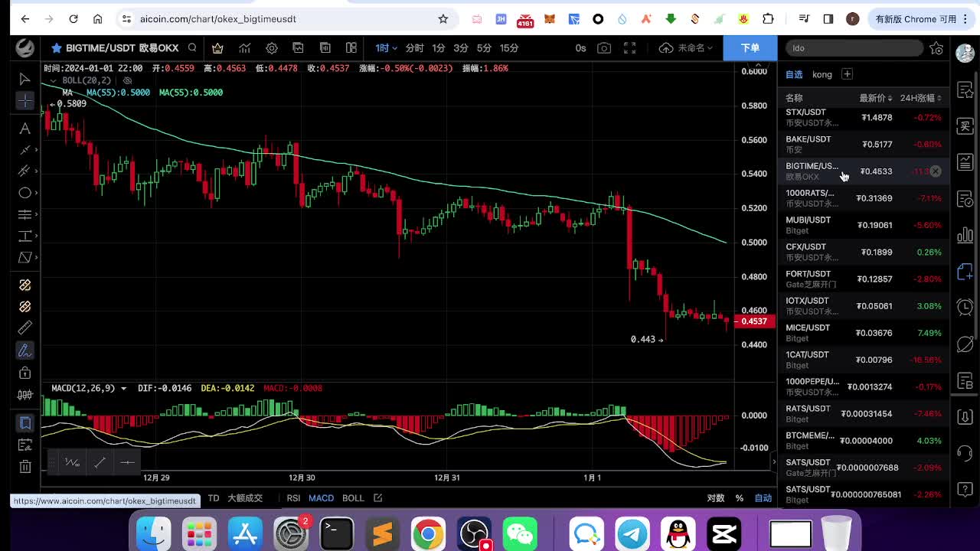Click the TD indicator button
Image resolution: width=980 pixels, height=551 pixels.
click(214, 498)
